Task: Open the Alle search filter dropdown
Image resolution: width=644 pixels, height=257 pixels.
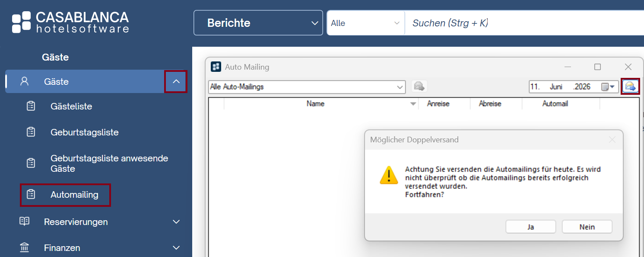Action: click(x=366, y=23)
